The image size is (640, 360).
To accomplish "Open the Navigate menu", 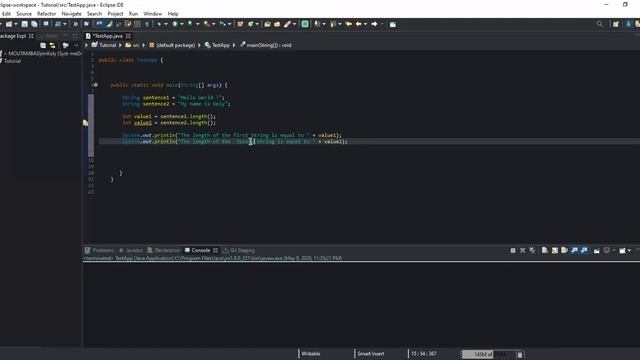I will point(71,13).
